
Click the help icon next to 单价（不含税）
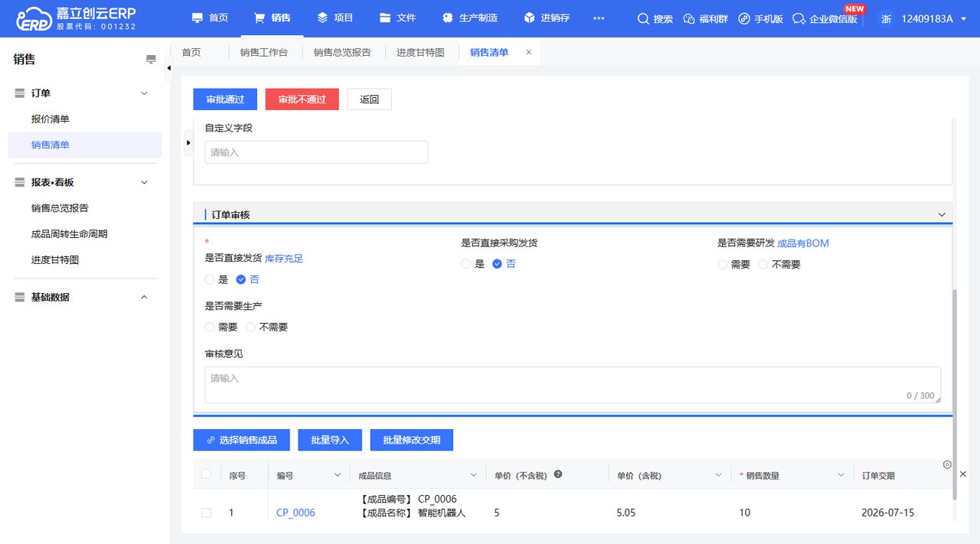point(558,474)
